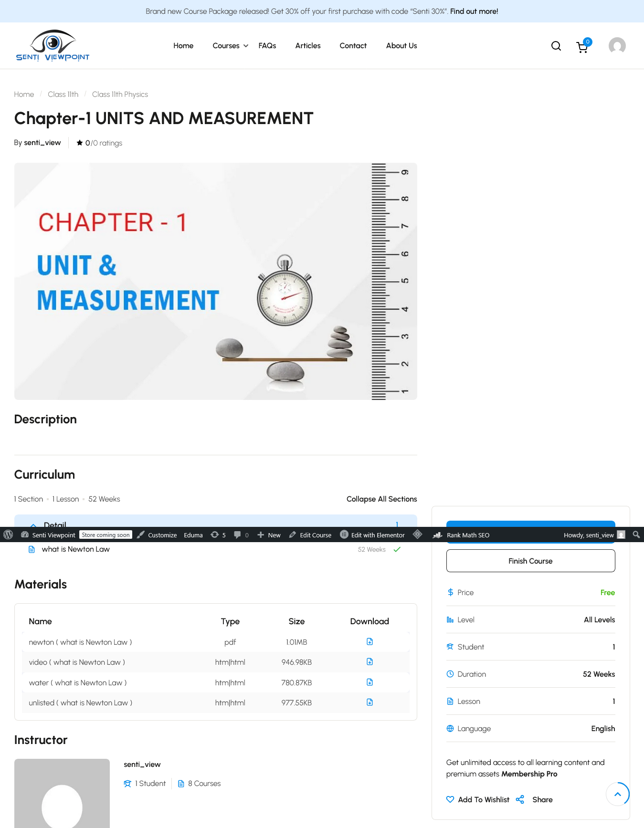This screenshot has height=828, width=644.
Task: Click the Share link
Action: [542, 799]
